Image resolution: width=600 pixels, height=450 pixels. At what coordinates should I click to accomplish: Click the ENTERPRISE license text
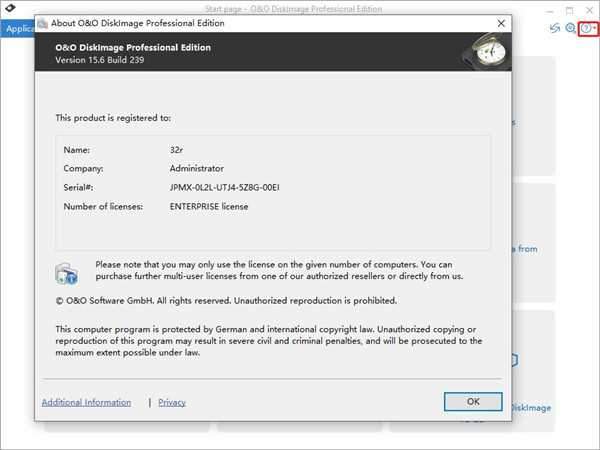209,206
